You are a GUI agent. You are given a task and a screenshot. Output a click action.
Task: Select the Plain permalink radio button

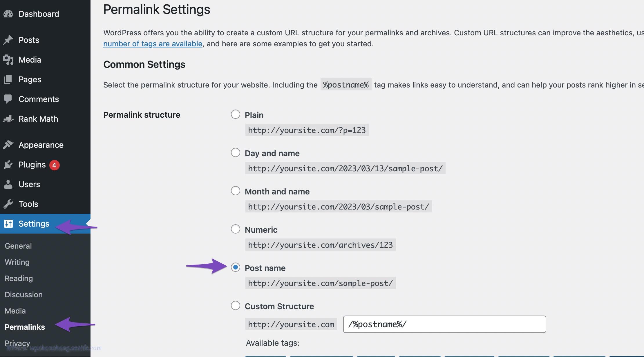coord(236,114)
